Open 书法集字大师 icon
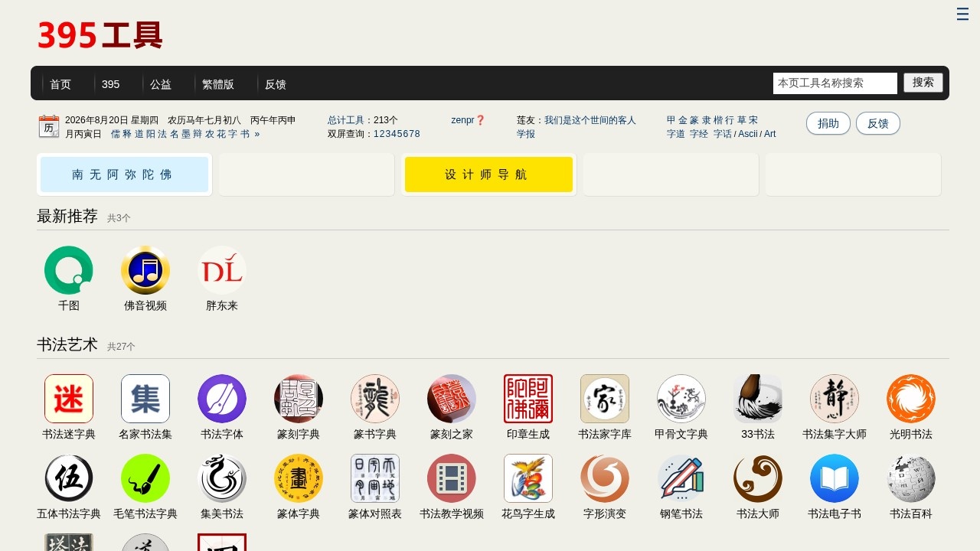 pyautogui.click(x=835, y=399)
